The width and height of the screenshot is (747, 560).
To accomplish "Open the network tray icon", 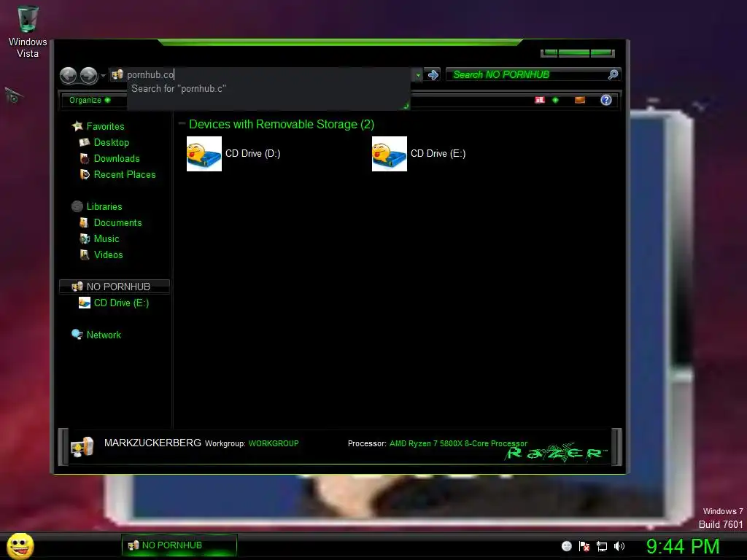I will point(602,546).
